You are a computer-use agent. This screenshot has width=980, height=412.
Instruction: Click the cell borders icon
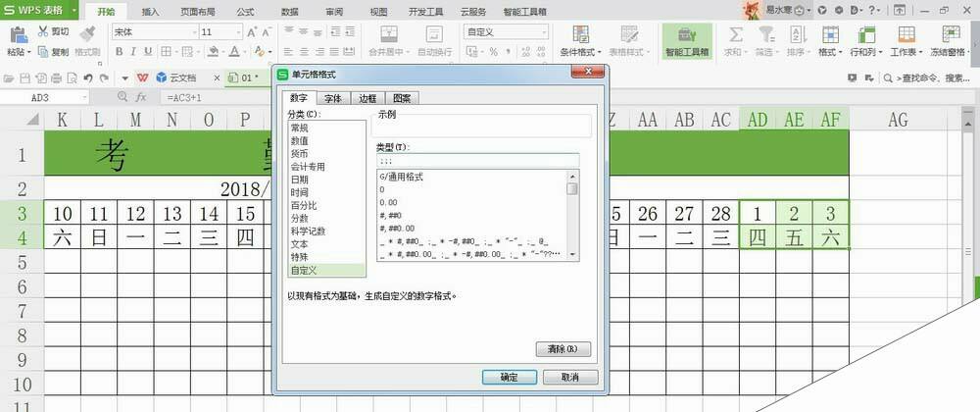166,51
